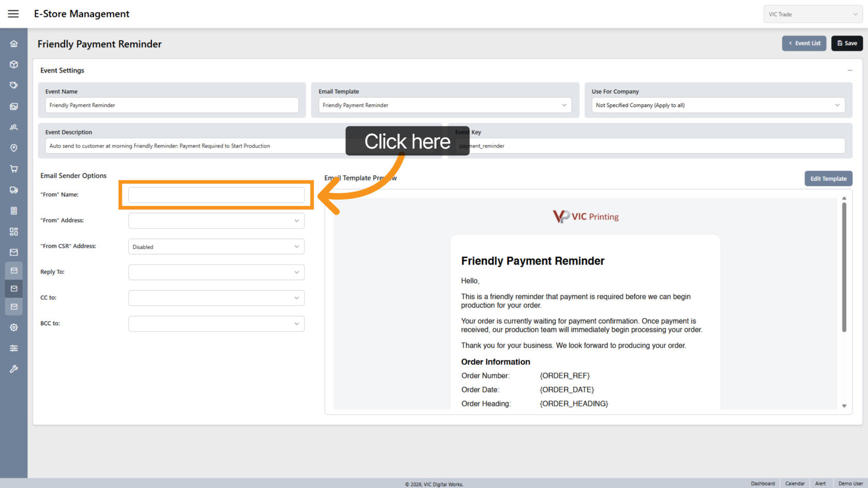The image size is (868, 488).
Task: Collapse the Event Settings panel
Action: pyautogui.click(x=849, y=70)
